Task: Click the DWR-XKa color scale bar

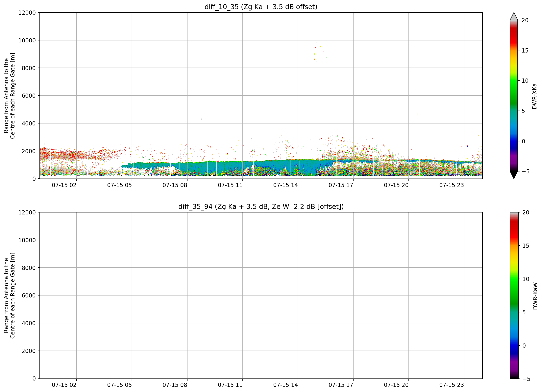Action: point(514,96)
